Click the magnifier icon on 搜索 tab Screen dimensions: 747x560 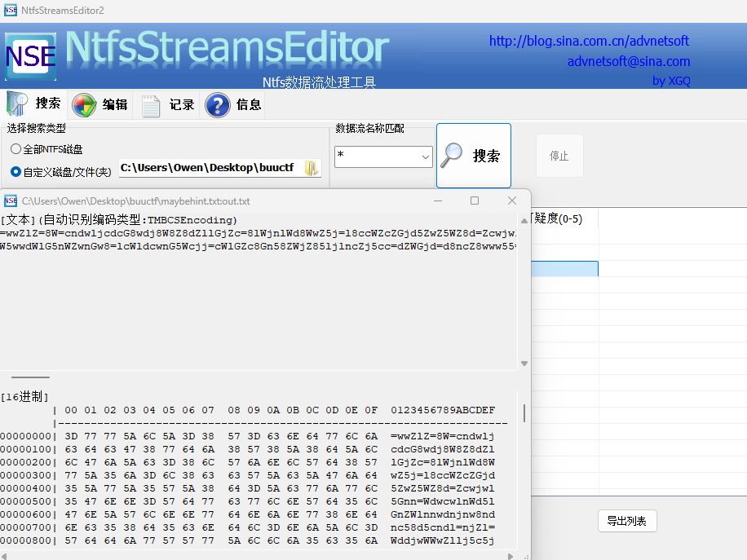click(x=17, y=104)
